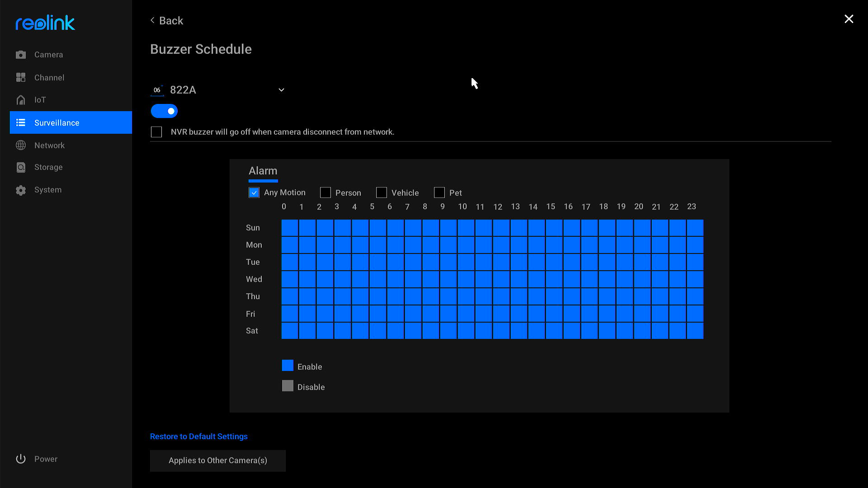Click the Network icon in sidebar
This screenshot has height=488, width=868.
tap(21, 145)
